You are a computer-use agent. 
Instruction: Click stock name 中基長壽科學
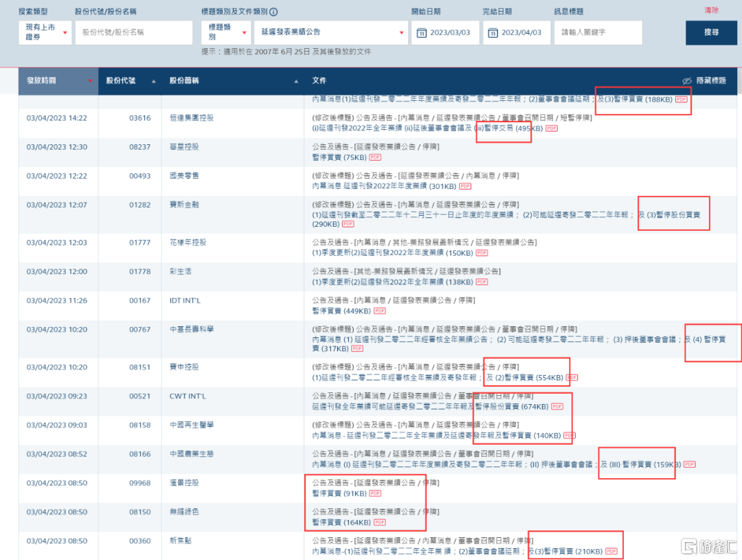(192, 329)
